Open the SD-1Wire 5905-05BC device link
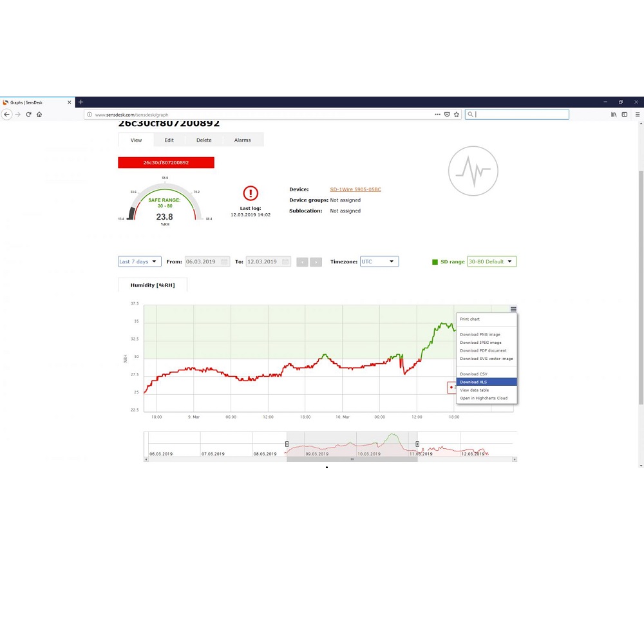Viewport: 644px width, 644px height. [x=355, y=189]
